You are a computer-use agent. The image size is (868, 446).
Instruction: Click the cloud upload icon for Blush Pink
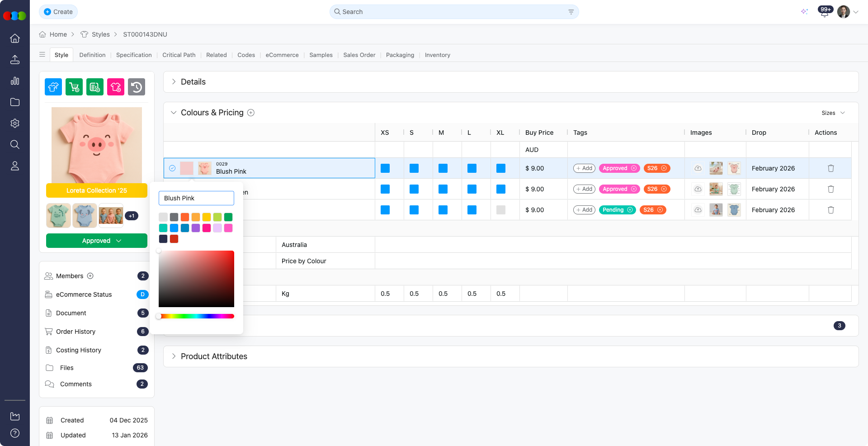point(698,168)
